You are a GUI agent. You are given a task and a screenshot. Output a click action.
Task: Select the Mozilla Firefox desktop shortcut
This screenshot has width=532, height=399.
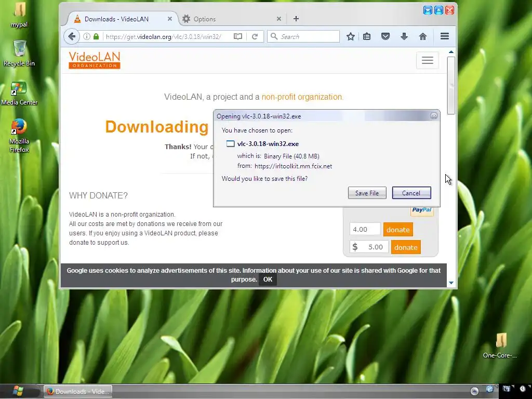pos(19,136)
